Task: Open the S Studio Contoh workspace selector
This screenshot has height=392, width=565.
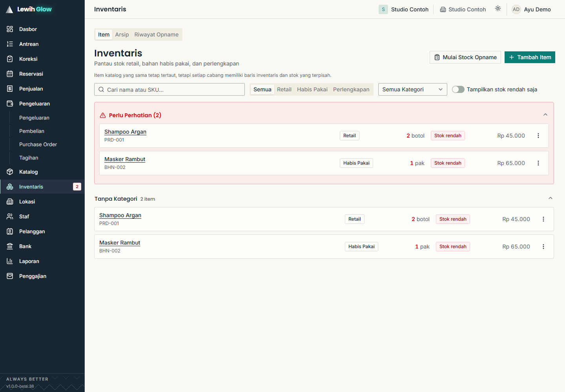Action: point(404,9)
